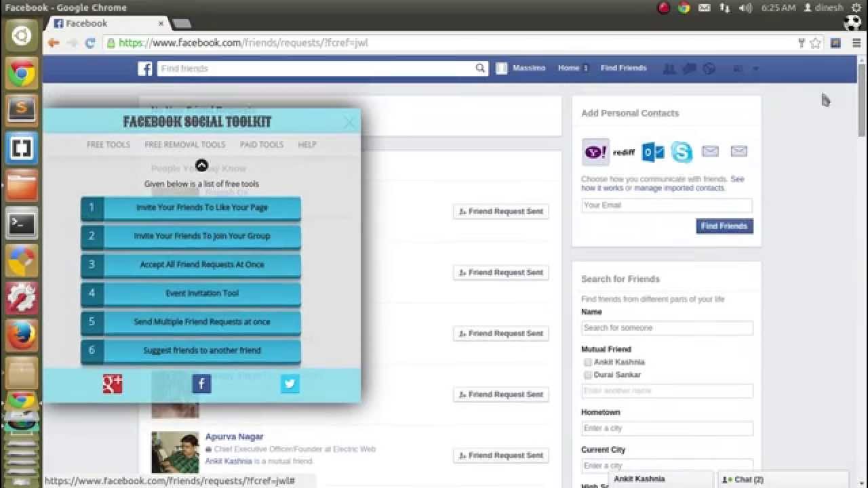Click the Facebook icon in toolkit footer
The image size is (868, 488).
click(201, 384)
